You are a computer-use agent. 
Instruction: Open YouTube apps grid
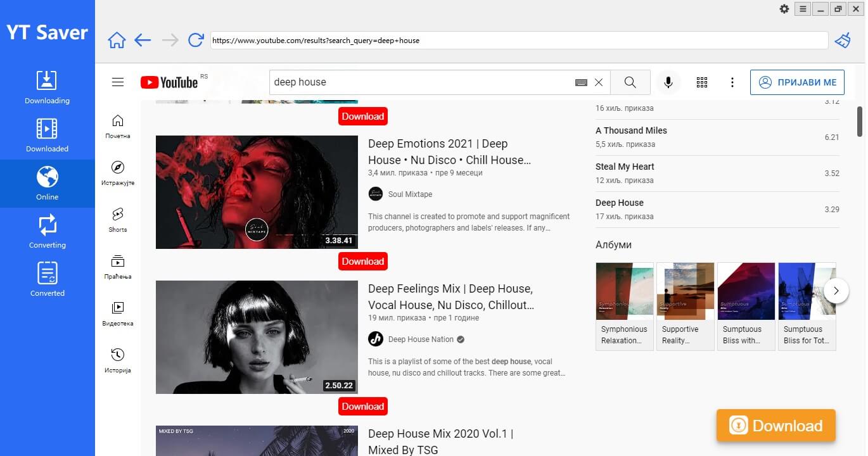[x=702, y=82]
